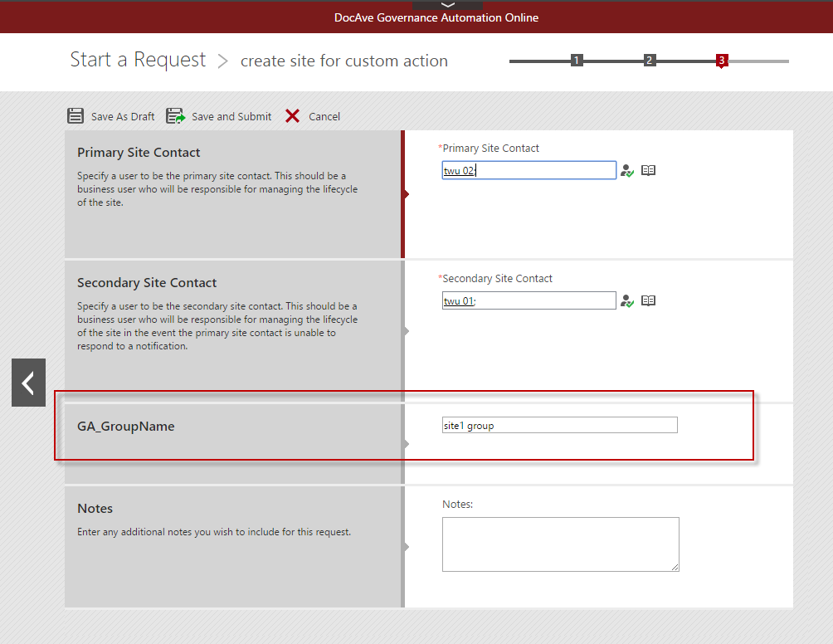Click inside the GA_GroupName text field
Image resolution: width=833 pixels, height=644 pixels.
pyautogui.click(x=559, y=424)
